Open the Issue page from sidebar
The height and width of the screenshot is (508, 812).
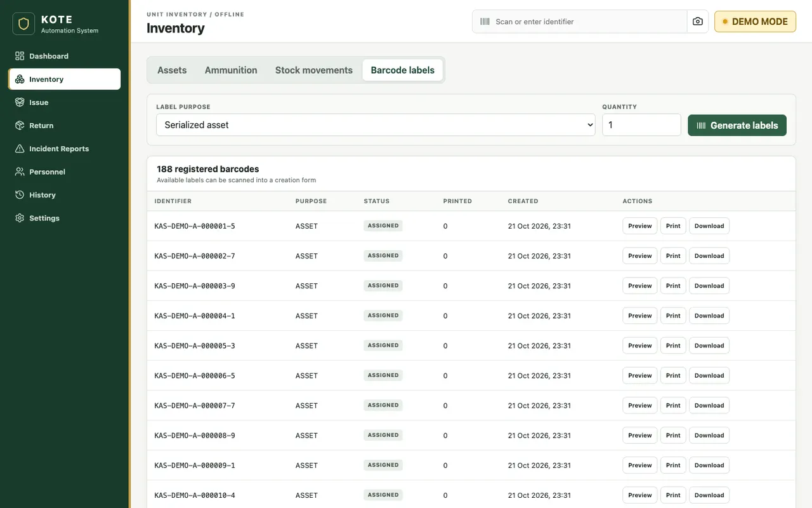pos(64,102)
